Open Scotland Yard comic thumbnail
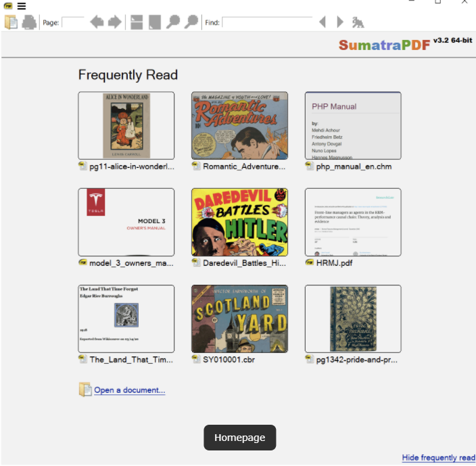The image size is (476, 466). (239, 319)
